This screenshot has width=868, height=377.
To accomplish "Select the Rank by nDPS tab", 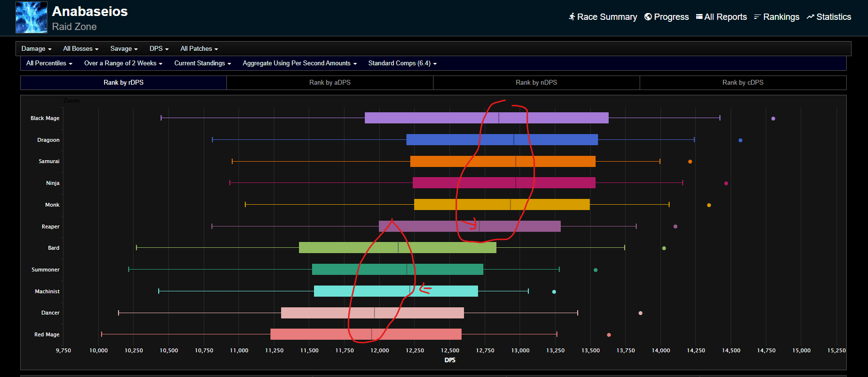I will coord(536,83).
